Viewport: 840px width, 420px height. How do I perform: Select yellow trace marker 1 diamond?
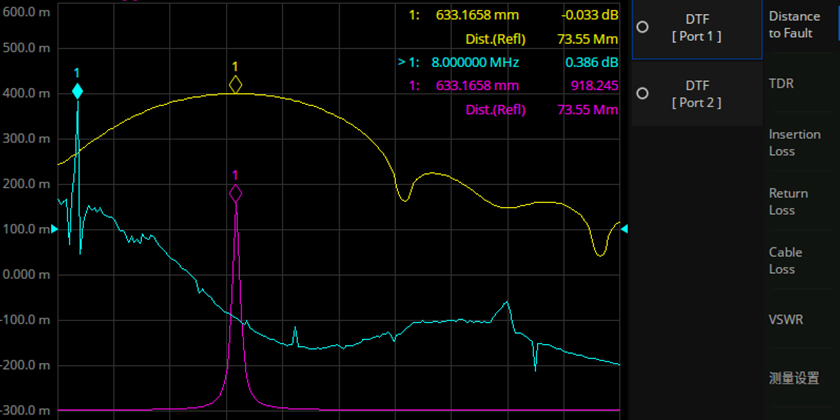[235, 85]
